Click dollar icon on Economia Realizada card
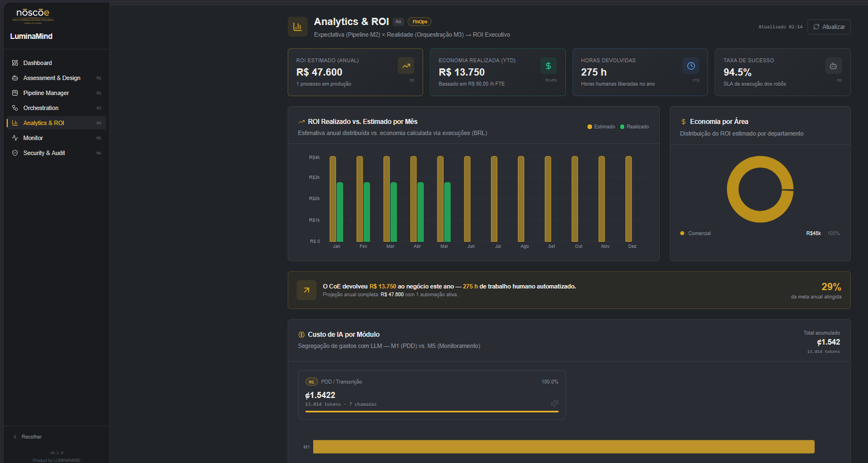This screenshot has height=463, width=868. [x=548, y=66]
